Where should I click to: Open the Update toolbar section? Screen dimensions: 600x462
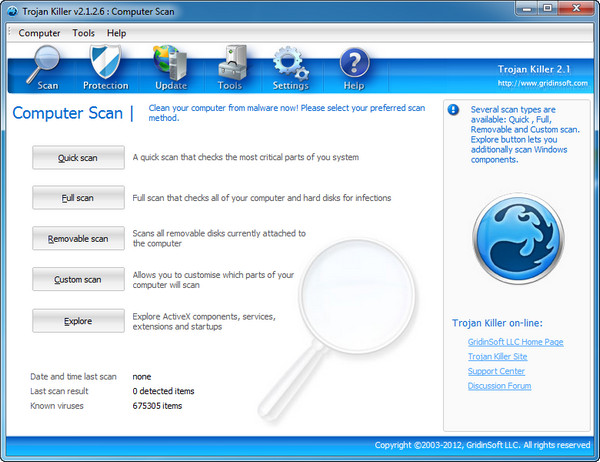point(171,69)
